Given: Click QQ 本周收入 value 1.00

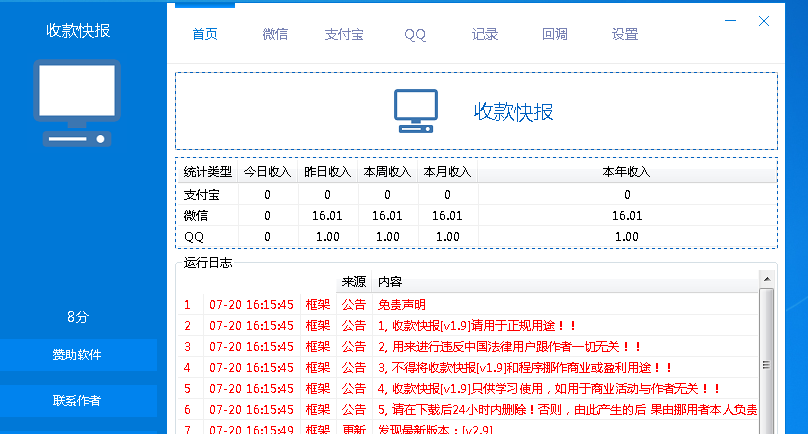Looking at the screenshot, I should [388, 237].
